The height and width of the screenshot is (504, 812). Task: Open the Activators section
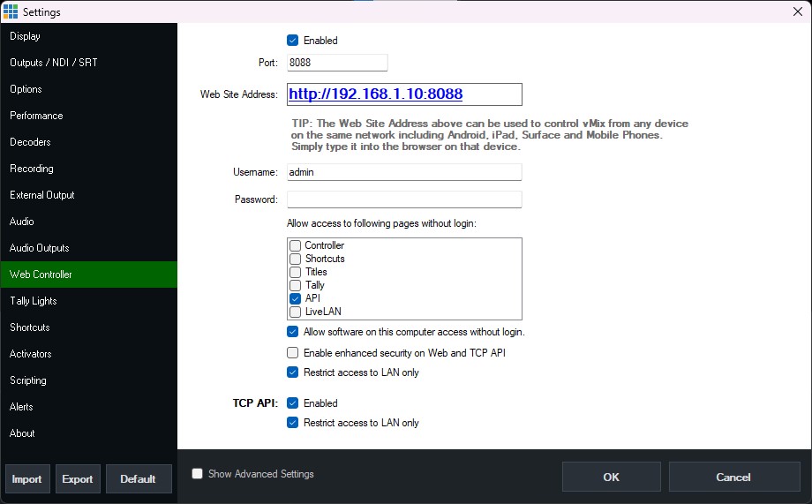[88, 353]
